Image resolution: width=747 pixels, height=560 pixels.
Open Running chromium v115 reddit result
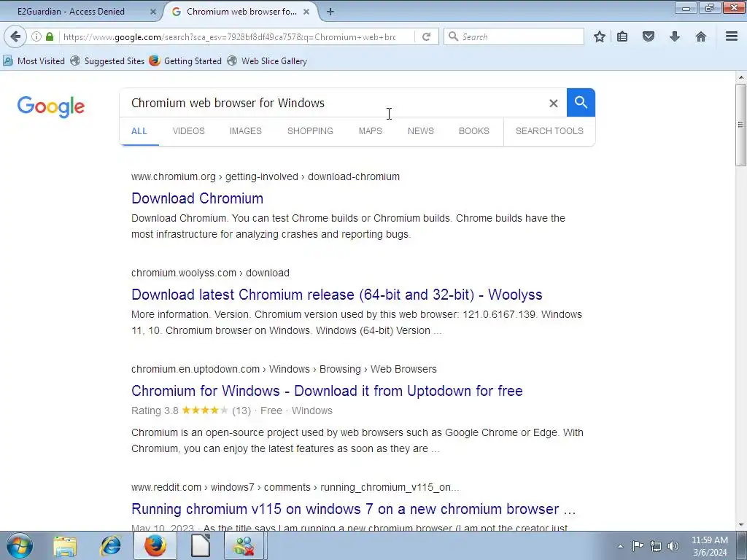[354, 508]
